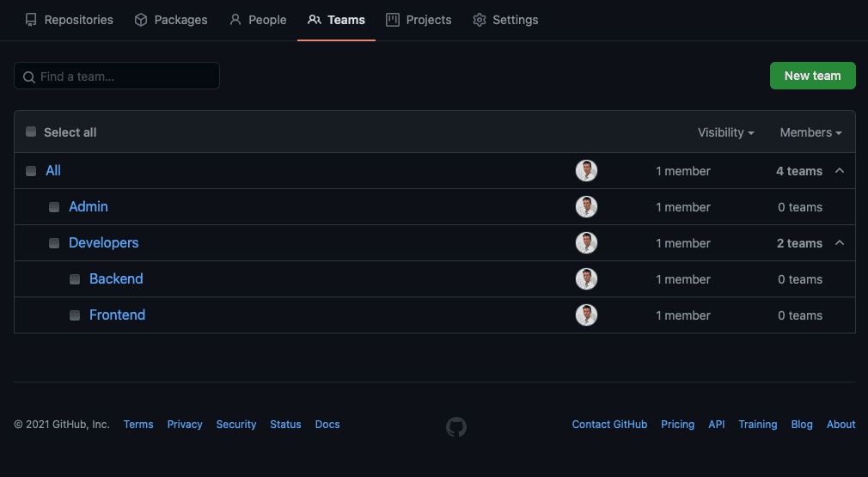Check the Select all checkbox
This screenshot has height=477, width=868.
pos(31,132)
